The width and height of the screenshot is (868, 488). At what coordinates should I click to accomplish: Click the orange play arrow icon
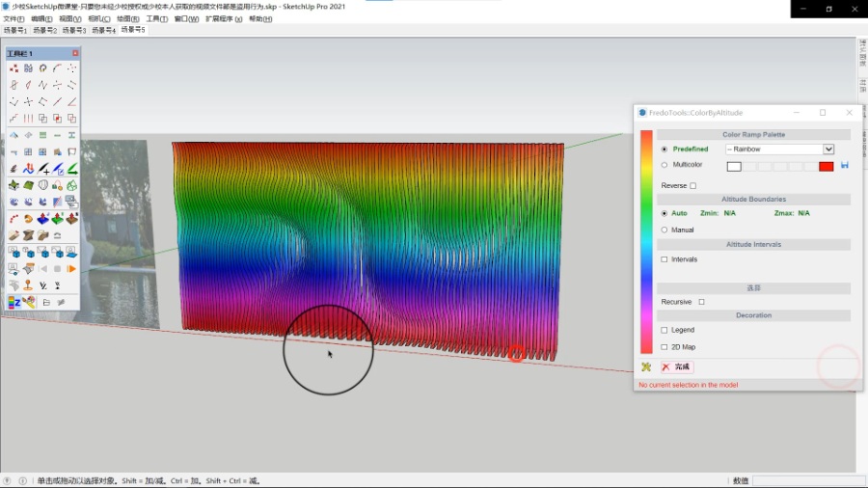coord(71,269)
